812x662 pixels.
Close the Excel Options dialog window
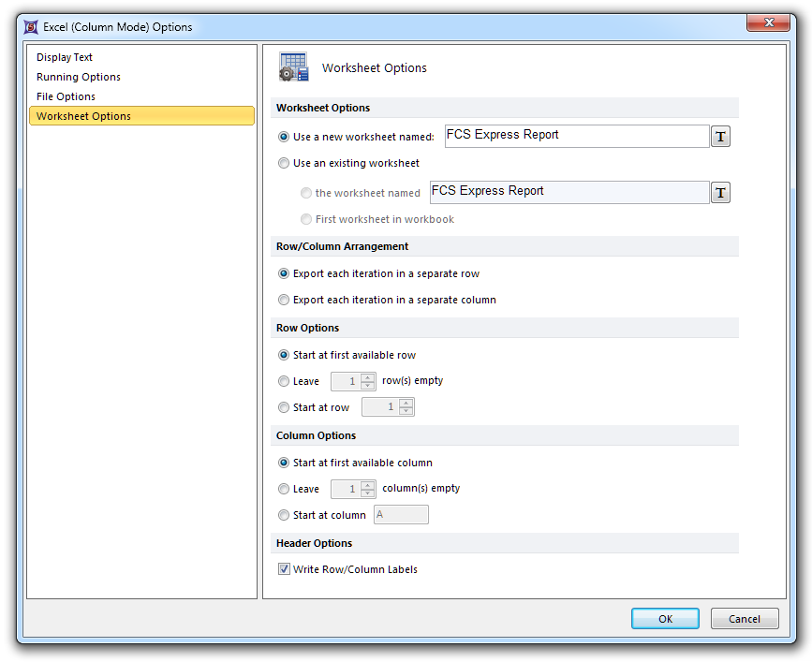tap(768, 23)
